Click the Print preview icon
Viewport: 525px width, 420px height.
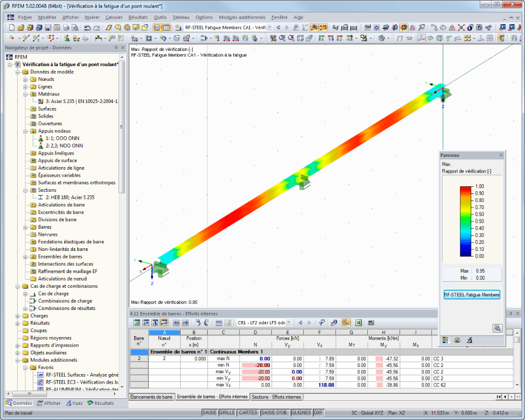[x=75, y=27]
